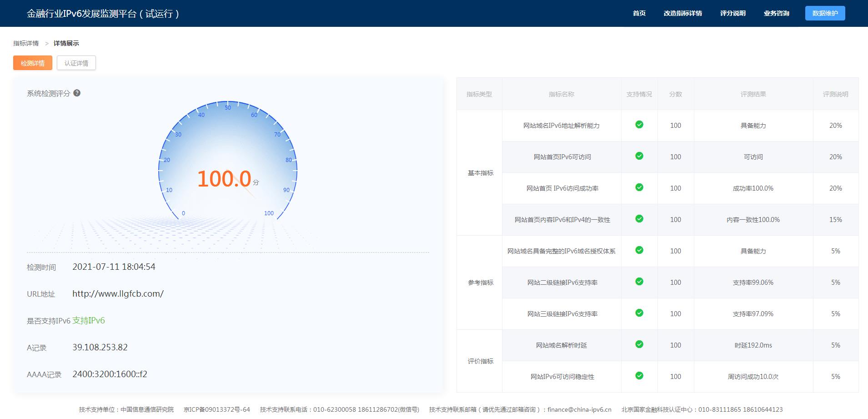Click 详情展示 breadcrumb item
Image resolution: width=868 pixels, height=419 pixels.
coord(66,43)
